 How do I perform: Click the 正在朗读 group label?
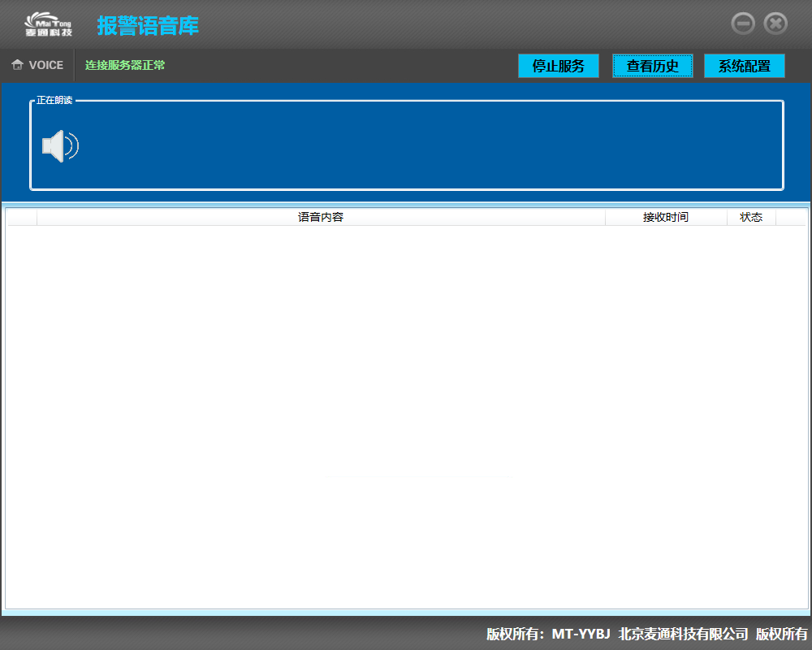click(54, 100)
